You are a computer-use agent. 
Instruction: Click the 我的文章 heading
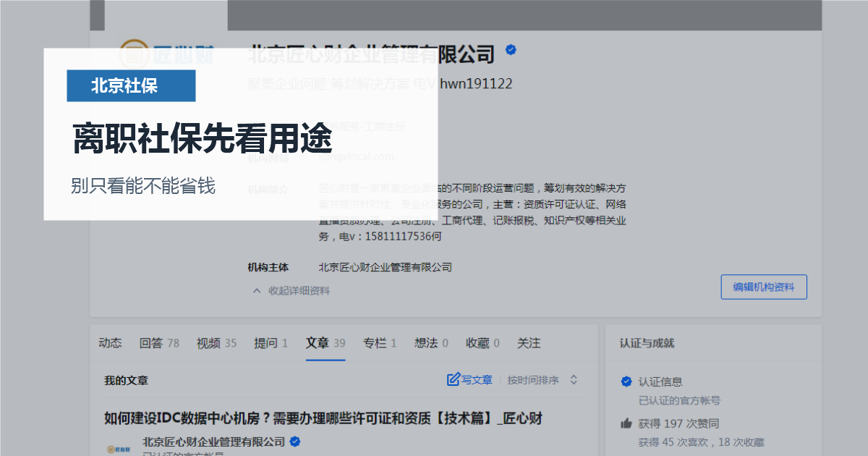pos(126,380)
